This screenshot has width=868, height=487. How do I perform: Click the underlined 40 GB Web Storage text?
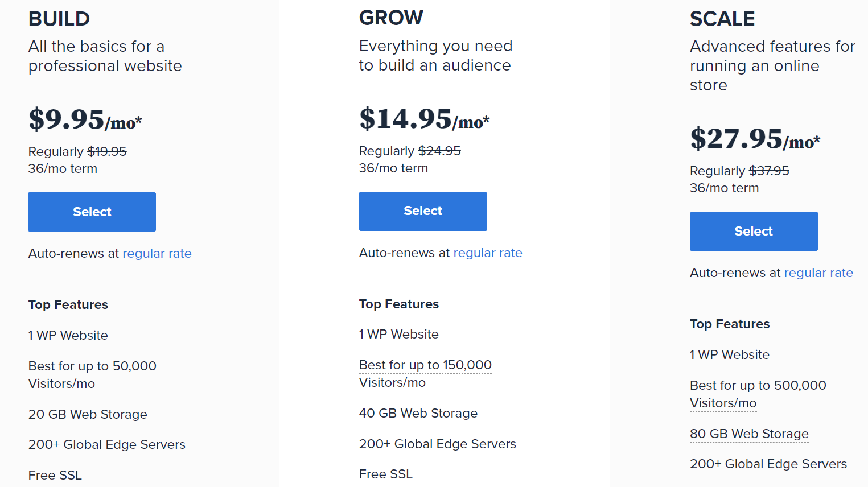click(418, 413)
